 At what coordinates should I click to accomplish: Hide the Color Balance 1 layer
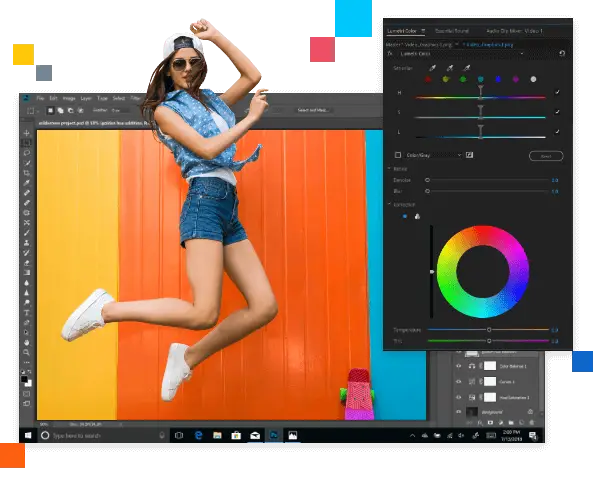coord(459,367)
